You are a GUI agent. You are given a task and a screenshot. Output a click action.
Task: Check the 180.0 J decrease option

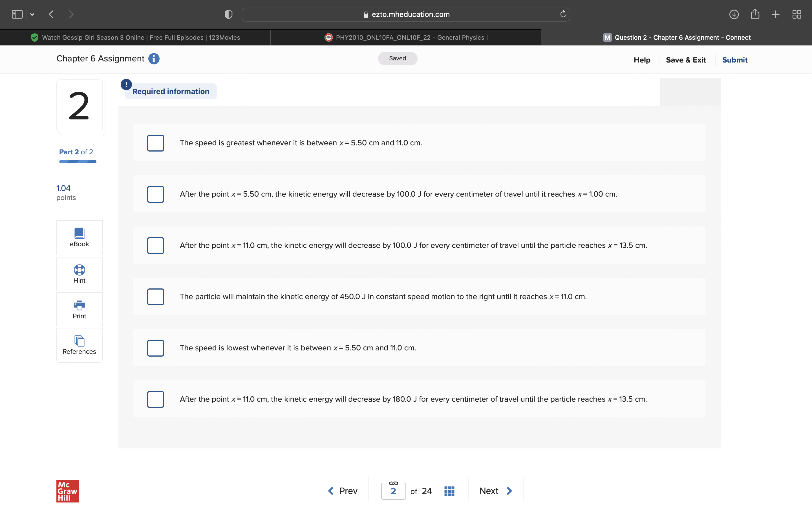[x=155, y=399]
